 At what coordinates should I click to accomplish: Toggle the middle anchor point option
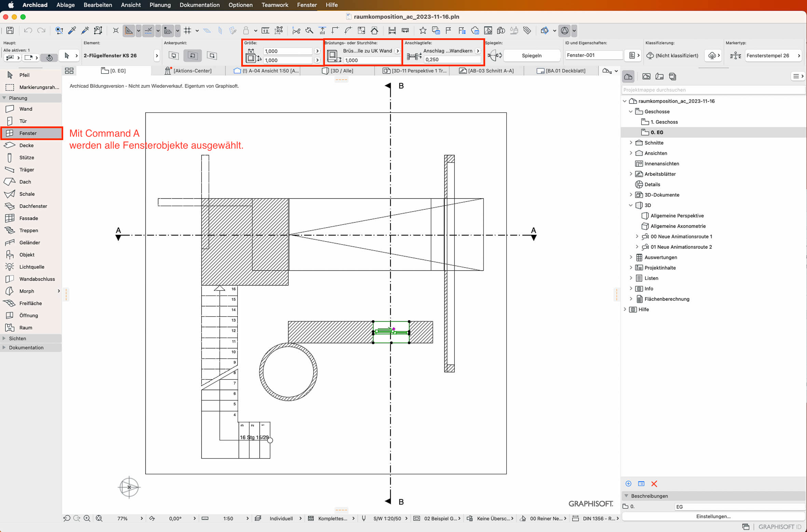pos(193,55)
